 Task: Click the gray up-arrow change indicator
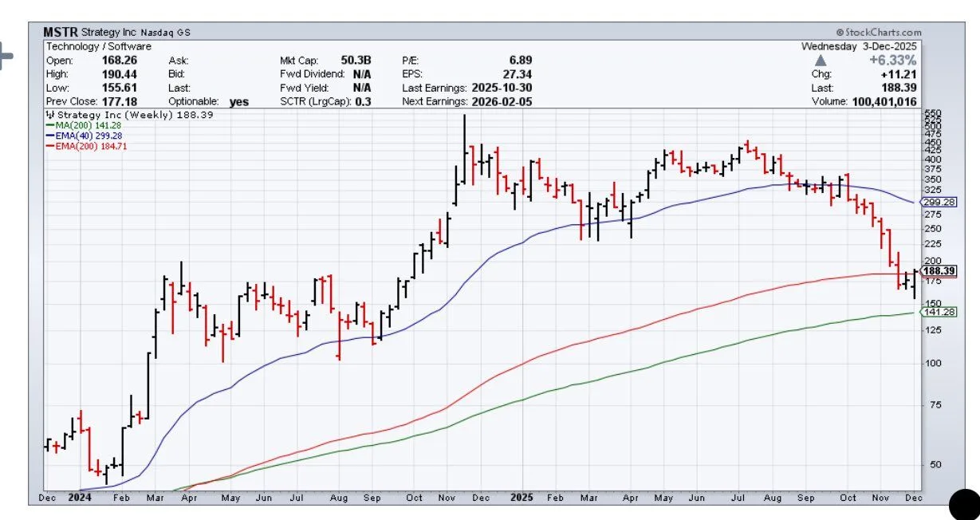click(820, 61)
